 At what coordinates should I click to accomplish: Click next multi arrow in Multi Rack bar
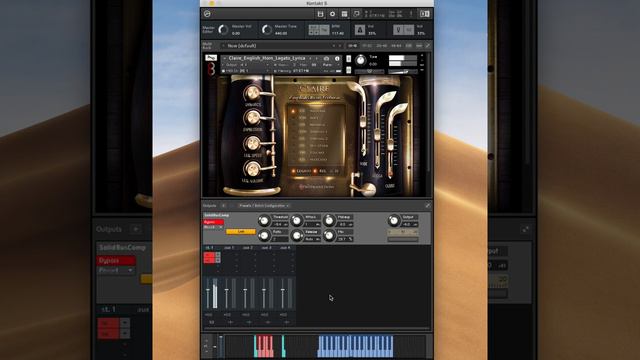[340, 46]
